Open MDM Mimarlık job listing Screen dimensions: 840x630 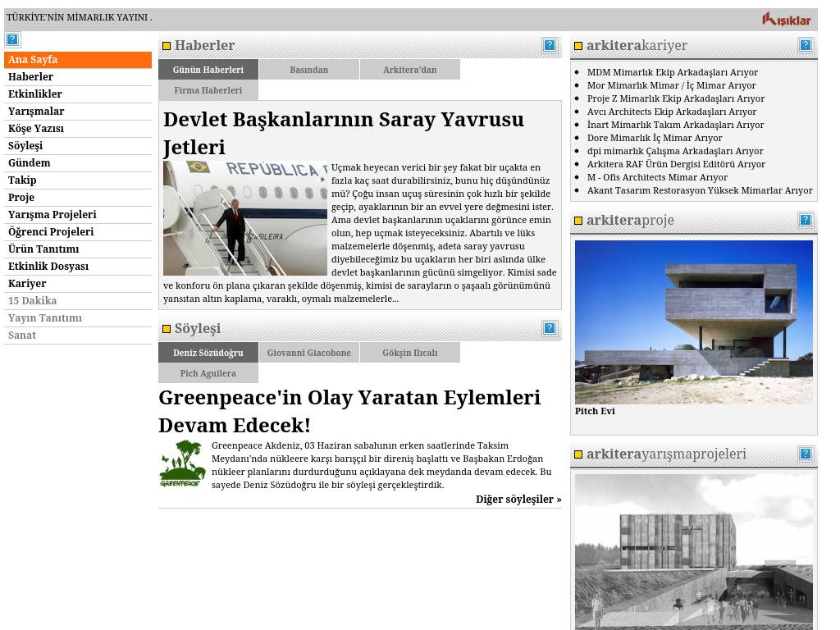[x=673, y=72]
